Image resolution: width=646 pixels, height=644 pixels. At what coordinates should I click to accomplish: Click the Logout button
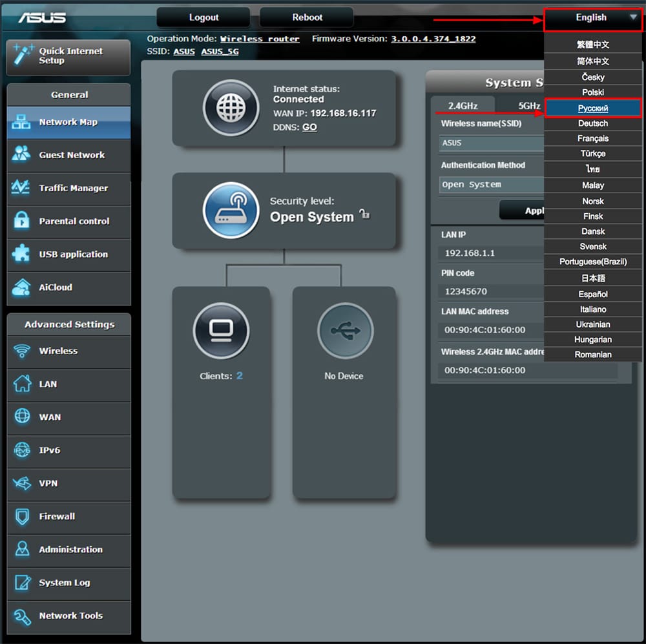click(203, 17)
